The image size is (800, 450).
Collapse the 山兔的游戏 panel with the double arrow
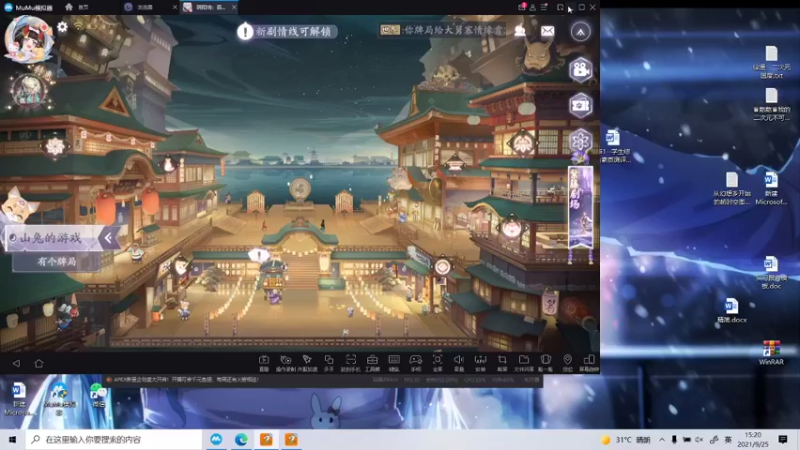point(108,238)
